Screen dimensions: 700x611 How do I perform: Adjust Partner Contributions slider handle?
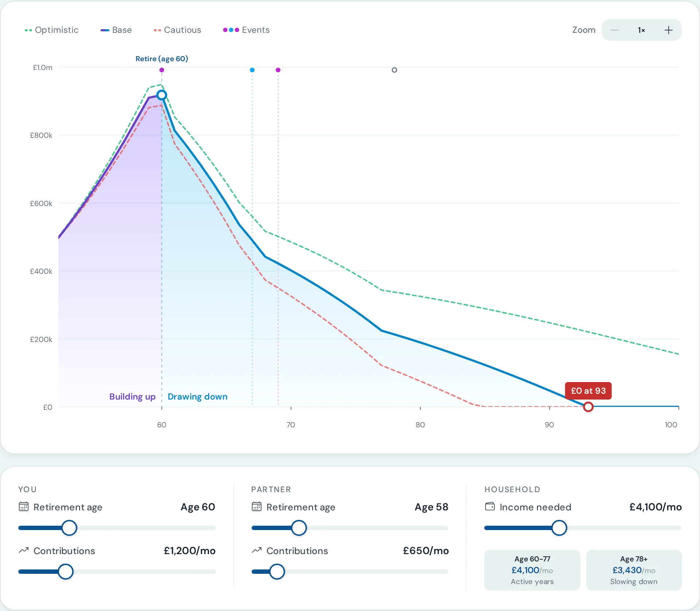point(277,572)
